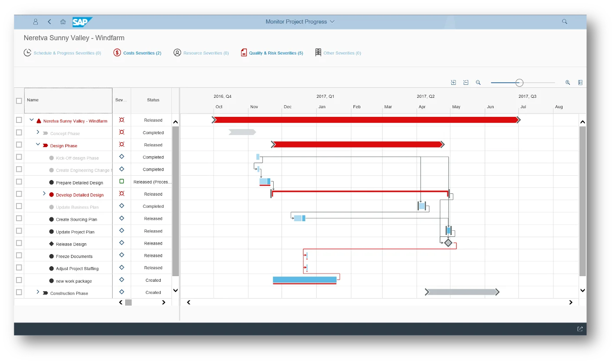Image resolution: width=615 pixels, height=364 pixels.
Task: Expand the Concept Phase node
Action: (38, 132)
